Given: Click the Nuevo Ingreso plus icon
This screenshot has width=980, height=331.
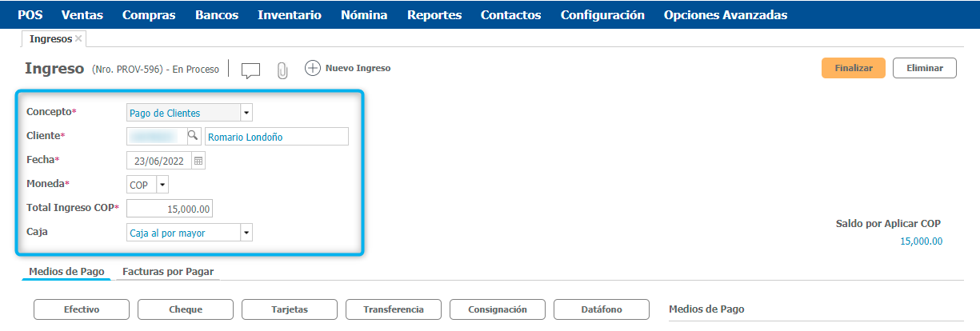Looking at the screenshot, I should [x=313, y=69].
